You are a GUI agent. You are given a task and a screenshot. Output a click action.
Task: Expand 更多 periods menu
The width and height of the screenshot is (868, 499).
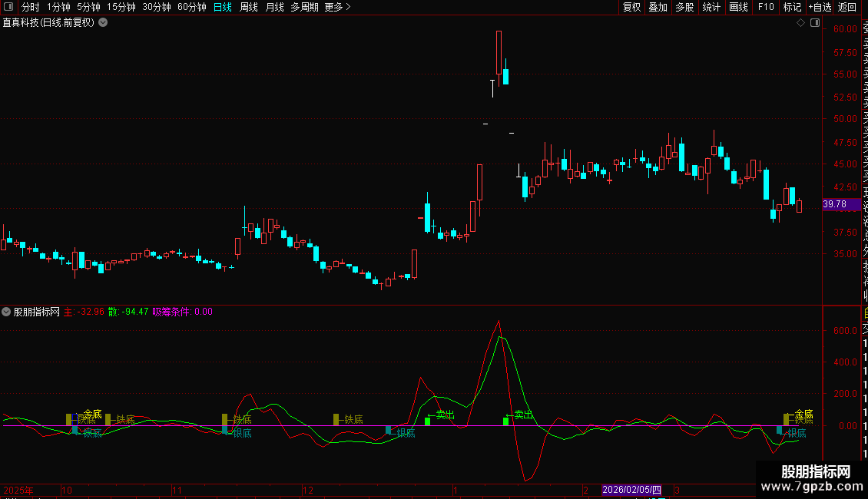[337, 7]
